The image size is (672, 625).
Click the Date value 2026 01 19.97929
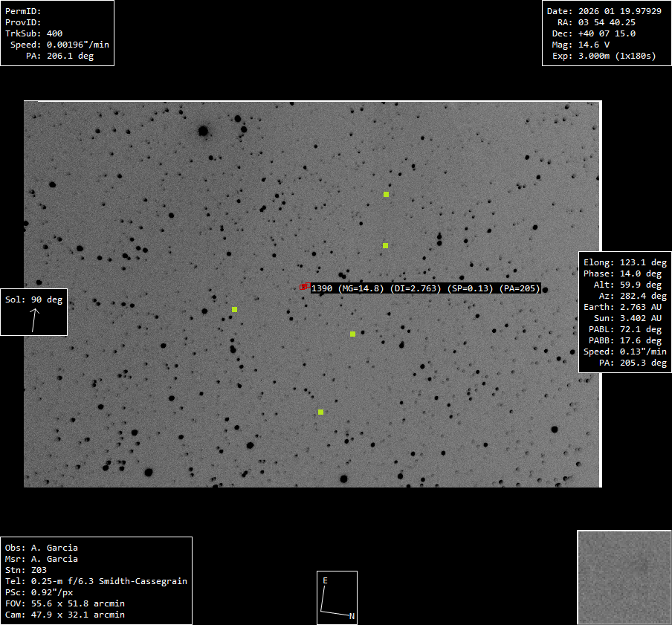click(613, 11)
